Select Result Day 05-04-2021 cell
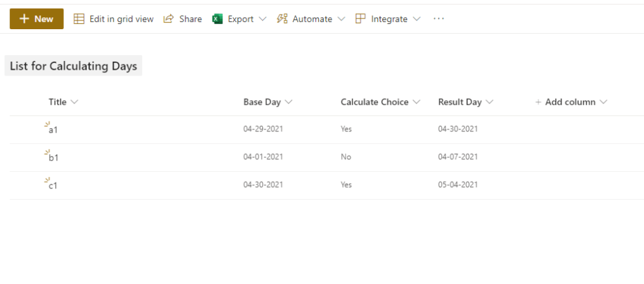644x284 pixels. 458,184
